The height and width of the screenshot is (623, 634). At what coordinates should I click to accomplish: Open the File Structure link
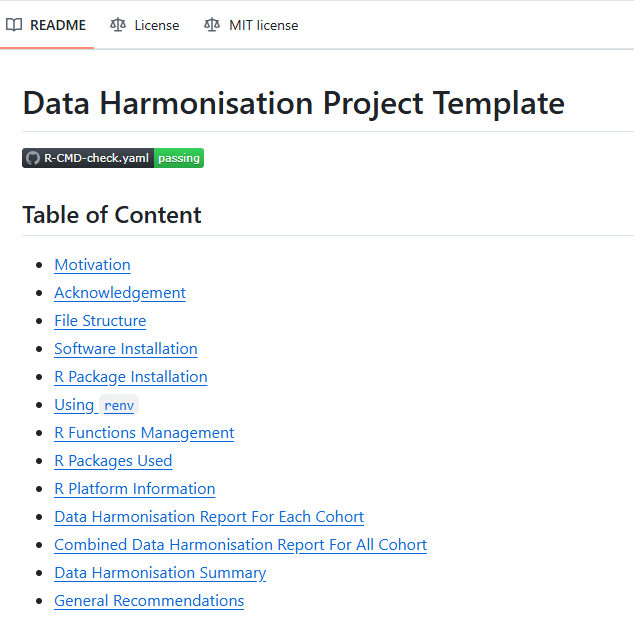[x=100, y=321]
